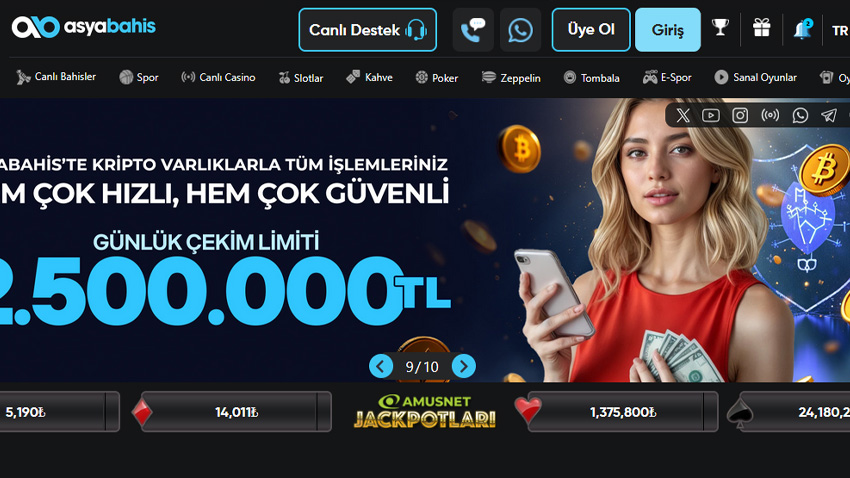Open the Telegram channel icon
The height and width of the screenshot is (478, 850).
(828, 115)
